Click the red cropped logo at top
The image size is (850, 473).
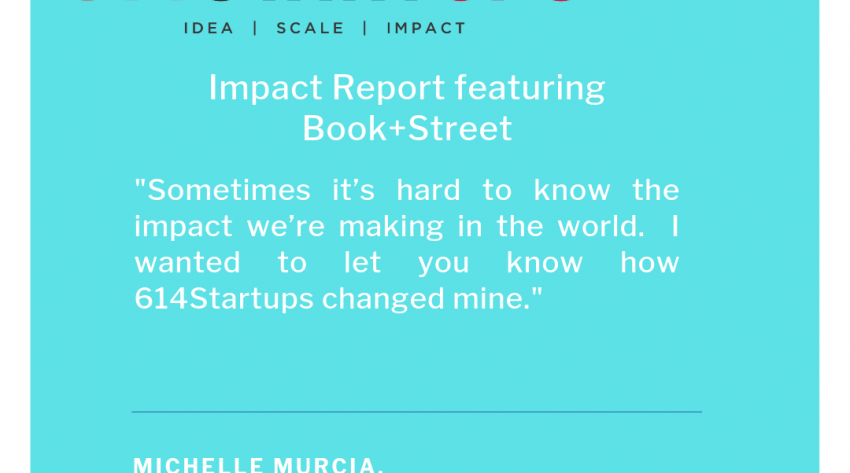(x=325, y=3)
